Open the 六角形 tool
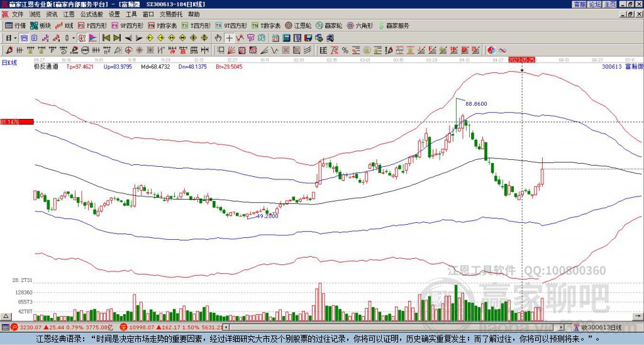This screenshot has width=644, height=345. pyautogui.click(x=360, y=25)
